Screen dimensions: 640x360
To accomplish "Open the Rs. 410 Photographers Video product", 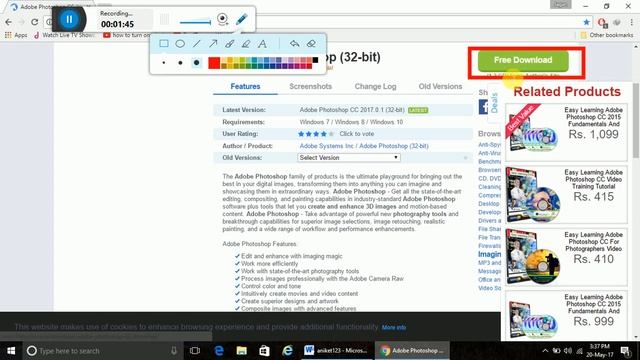I will pyautogui.click(x=567, y=257).
